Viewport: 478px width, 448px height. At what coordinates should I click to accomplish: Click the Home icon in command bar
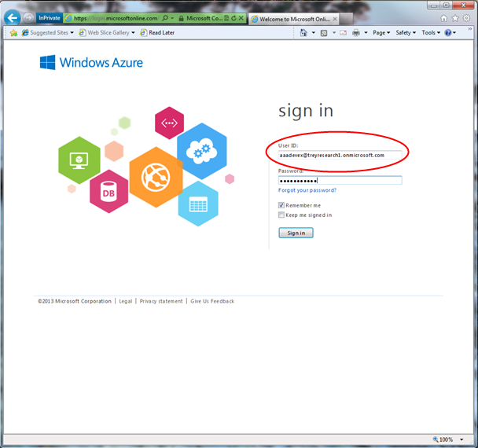(303, 32)
